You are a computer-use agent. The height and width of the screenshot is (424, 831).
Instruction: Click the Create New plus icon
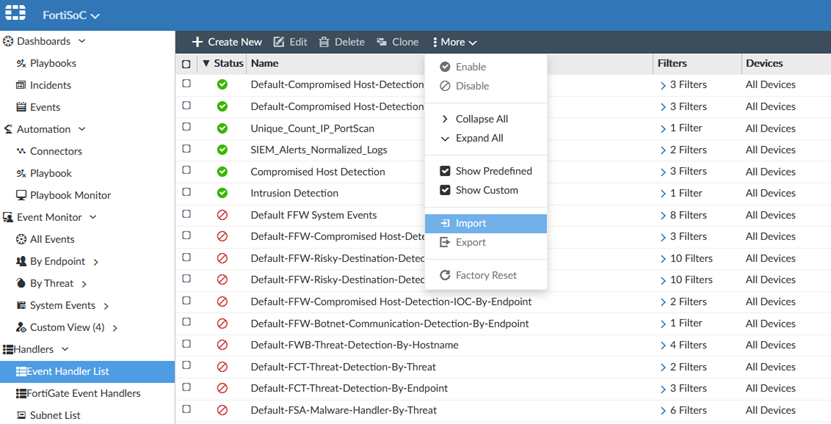pyautogui.click(x=197, y=42)
